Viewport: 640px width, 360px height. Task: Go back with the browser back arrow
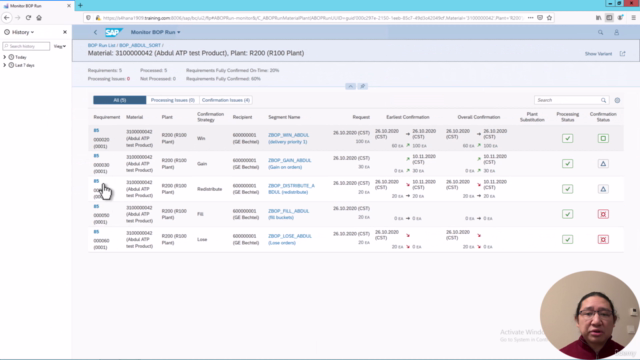tap(7, 18)
